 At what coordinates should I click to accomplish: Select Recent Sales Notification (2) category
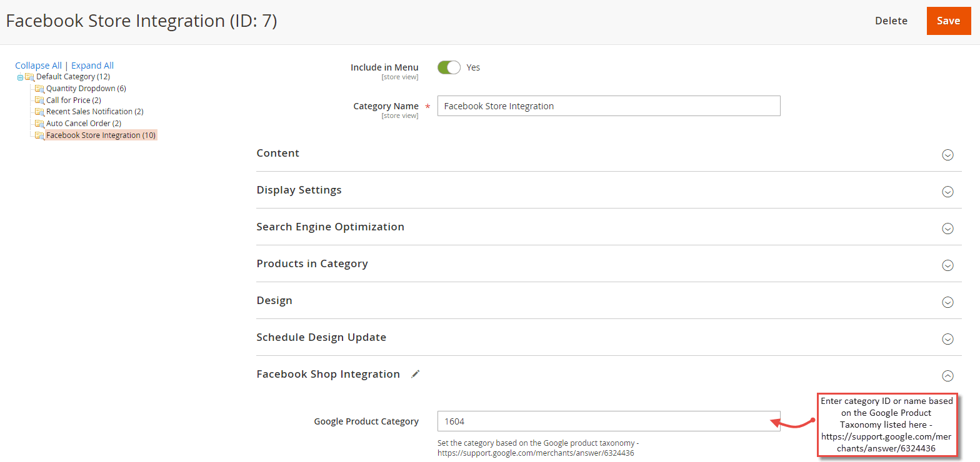[95, 112]
